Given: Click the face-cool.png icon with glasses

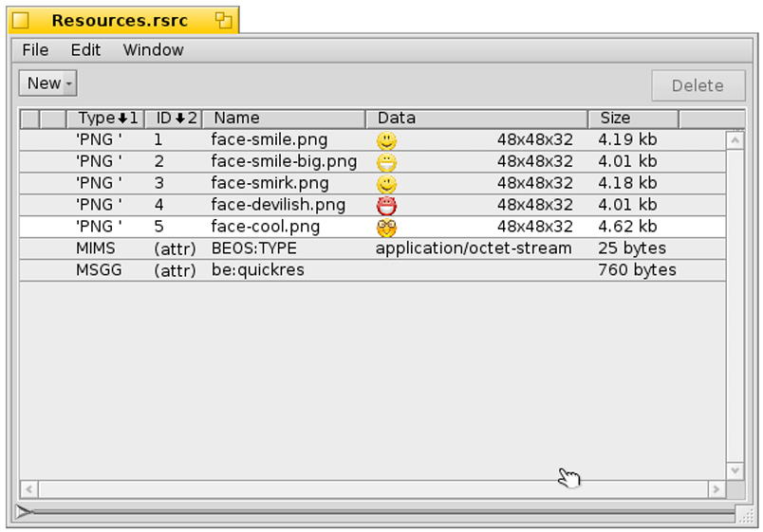Looking at the screenshot, I should coord(386,228).
